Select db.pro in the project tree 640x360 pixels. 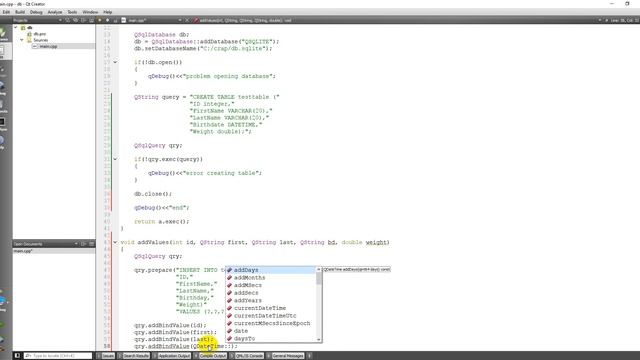39,34
